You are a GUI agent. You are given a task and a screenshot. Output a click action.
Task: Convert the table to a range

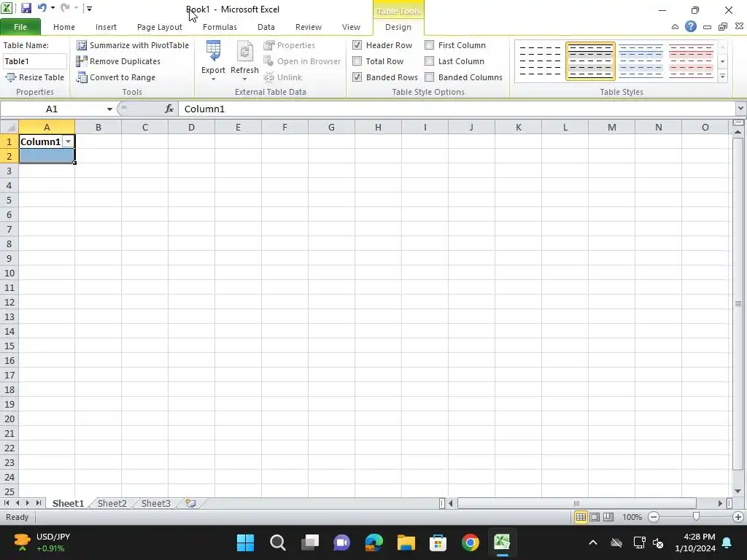[x=116, y=77]
